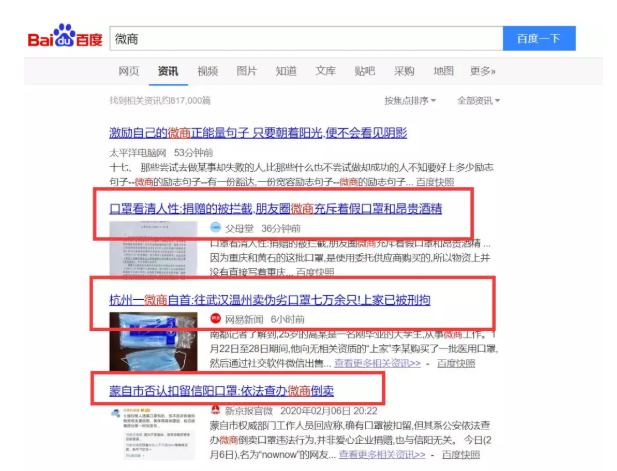The height and width of the screenshot is (471, 617).
Task: Select the 资讯 tab
Action: (x=168, y=71)
